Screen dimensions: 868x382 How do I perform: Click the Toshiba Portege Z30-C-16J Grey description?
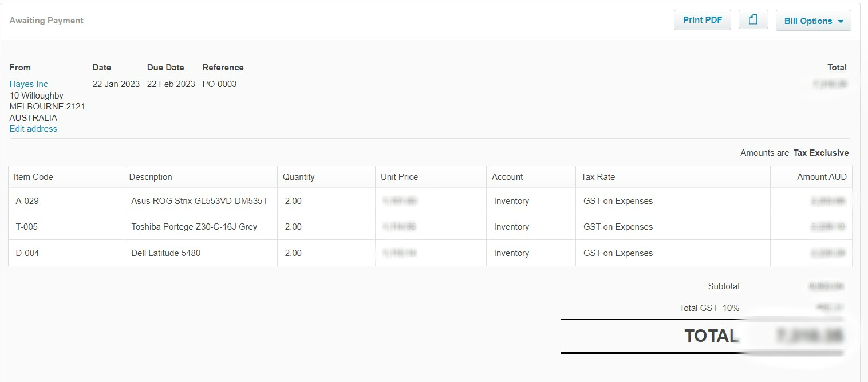coord(194,227)
